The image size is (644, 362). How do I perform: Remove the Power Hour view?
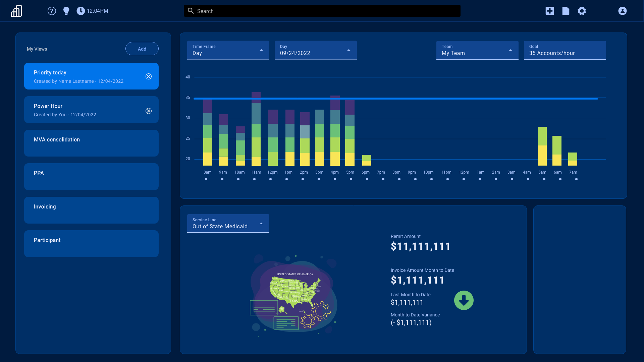[149, 111]
